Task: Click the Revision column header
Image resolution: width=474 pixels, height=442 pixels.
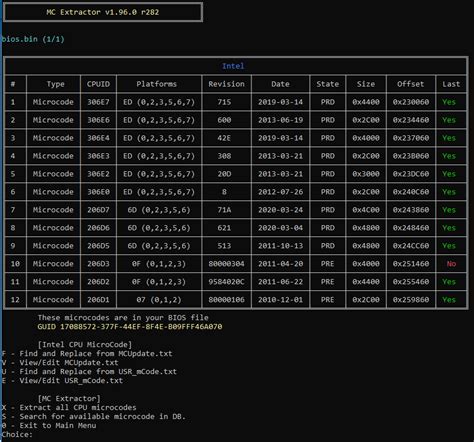Action: 226,84
